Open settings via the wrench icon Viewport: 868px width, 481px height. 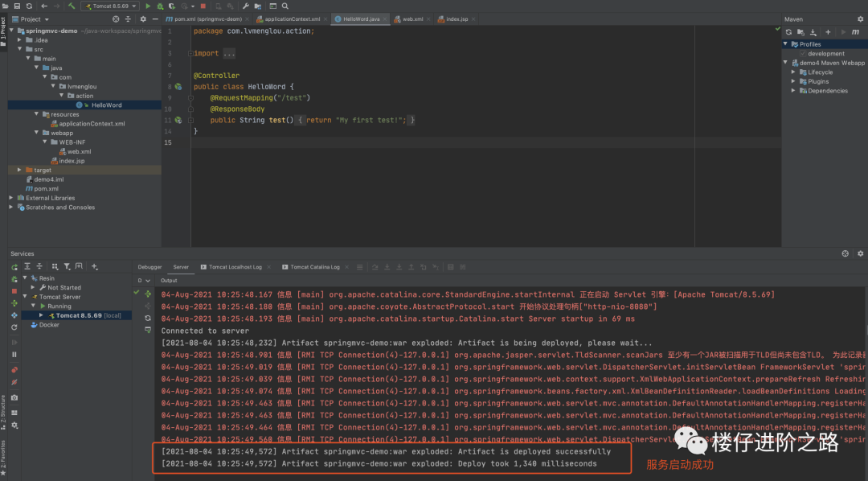click(245, 6)
